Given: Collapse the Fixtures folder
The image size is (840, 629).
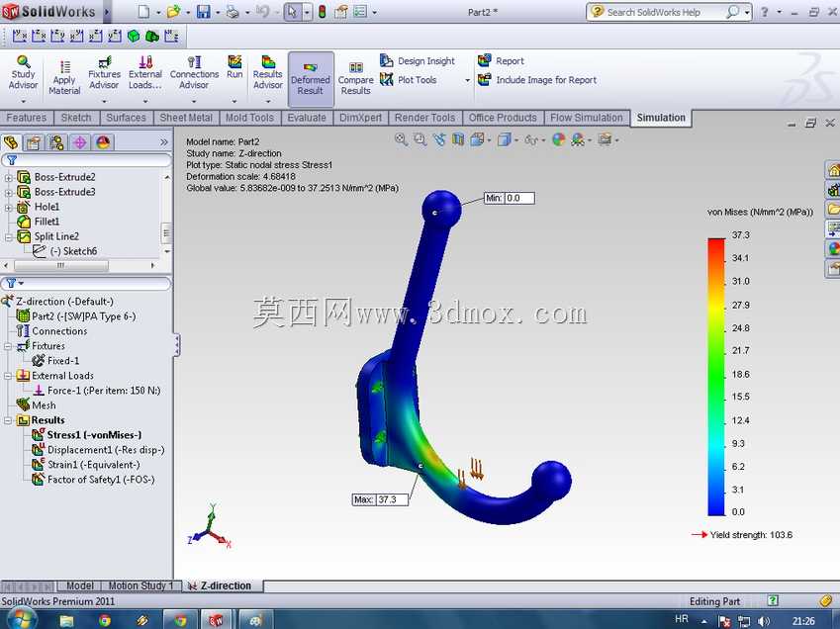Looking at the screenshot, I should click(8, 346).
